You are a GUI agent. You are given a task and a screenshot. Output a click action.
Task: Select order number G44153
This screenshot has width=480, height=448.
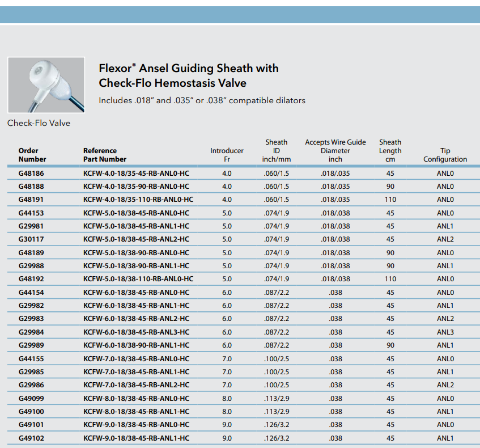click(x=31, y=213)
